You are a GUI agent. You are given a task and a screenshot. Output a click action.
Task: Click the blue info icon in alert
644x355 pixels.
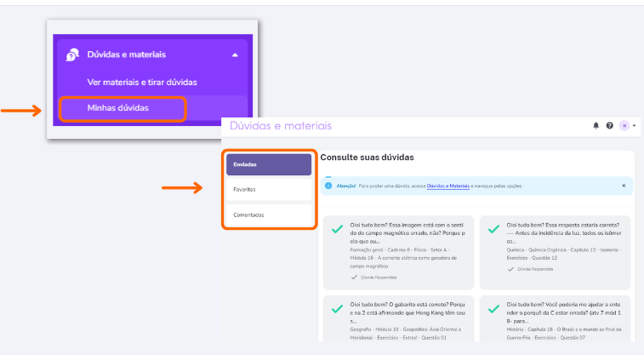click(328, 186)
